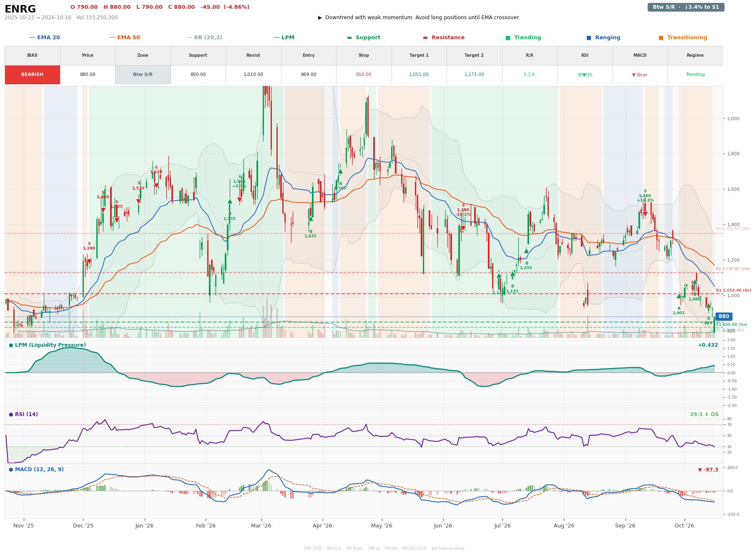Click the red BEARISH bias cell
The width and height of the screenshot is (756, 555).
pos(32,75)
